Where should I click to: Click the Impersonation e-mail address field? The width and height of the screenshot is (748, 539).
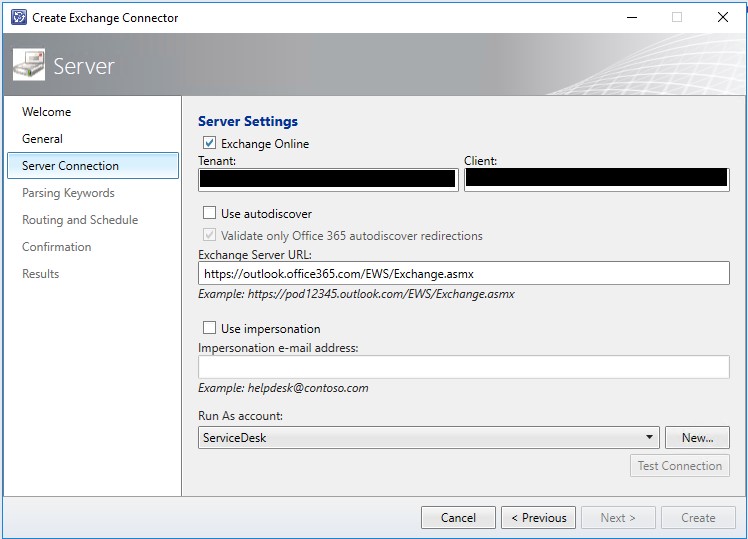(x=464, y=367)
